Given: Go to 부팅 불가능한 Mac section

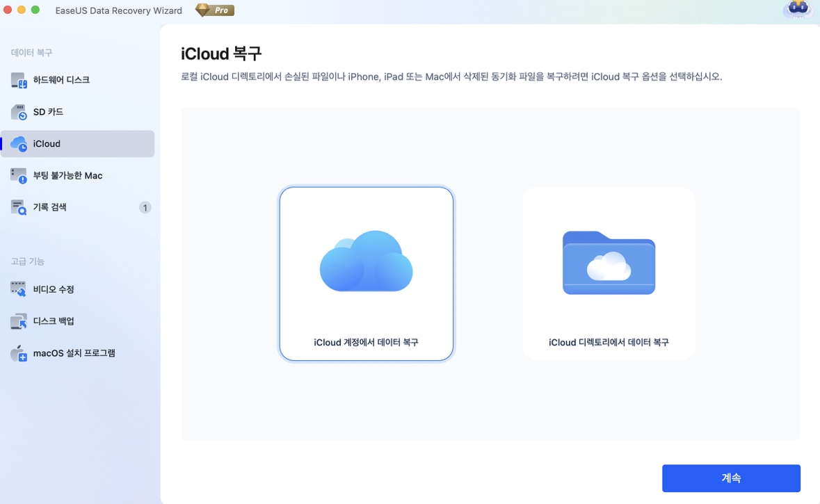Looking at the screenshot, I should click(77, 176).
